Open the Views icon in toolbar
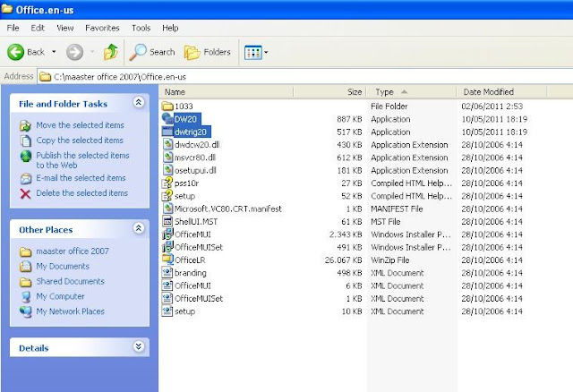The height and width of the screenshot is (392, 573). pyautogui.click(x=252, y=52)
